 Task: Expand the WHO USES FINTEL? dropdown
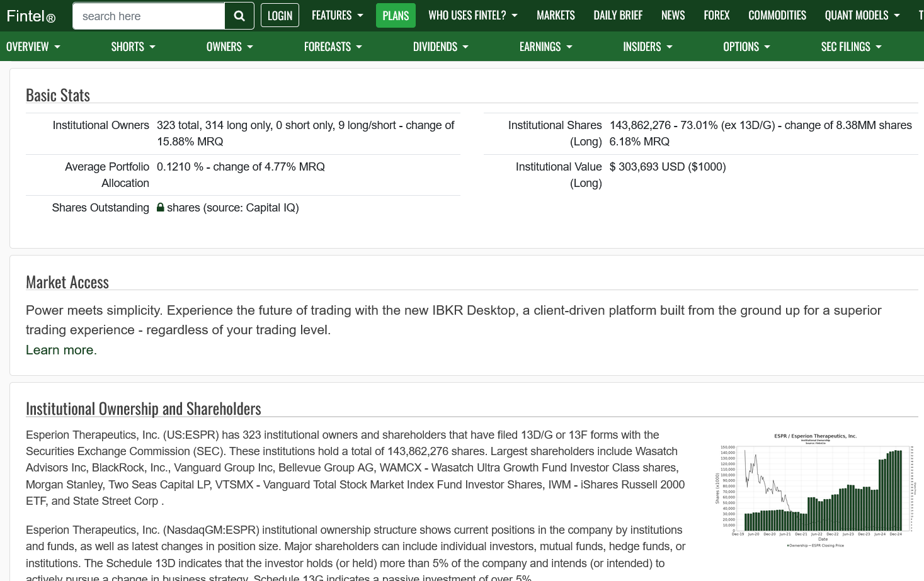tap(473, 15)
